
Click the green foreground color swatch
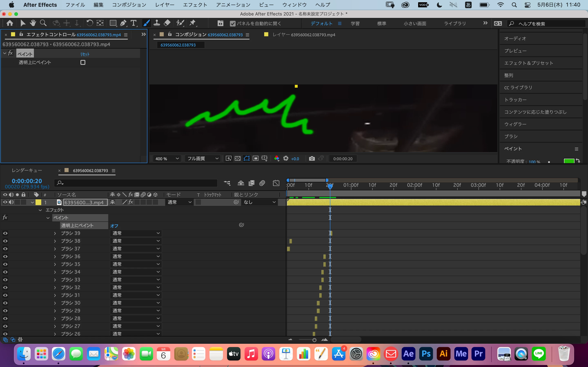569,161
